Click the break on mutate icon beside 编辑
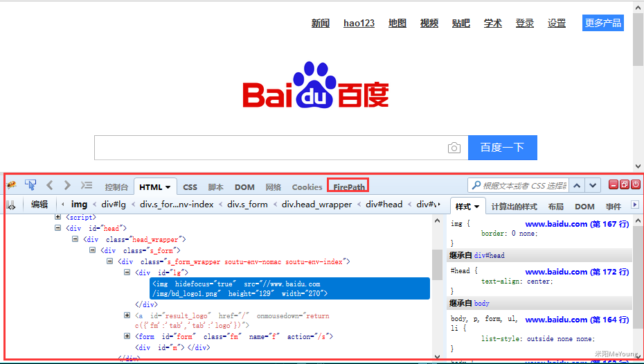The width and height of the screenshot is (644, 364). pyautogui.click(x=12, y=205)
